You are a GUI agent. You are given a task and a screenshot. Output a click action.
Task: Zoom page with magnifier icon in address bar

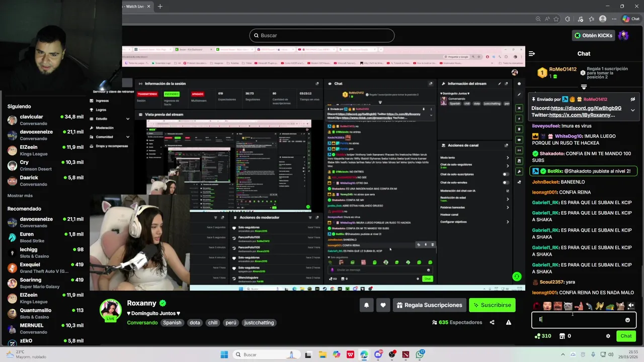(538, 19)
